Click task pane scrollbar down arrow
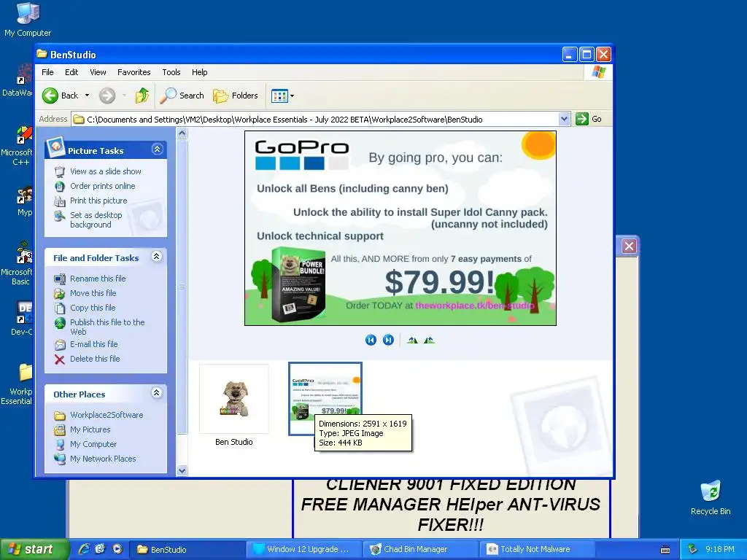This screenshot has height=560, width=747. 182,471
